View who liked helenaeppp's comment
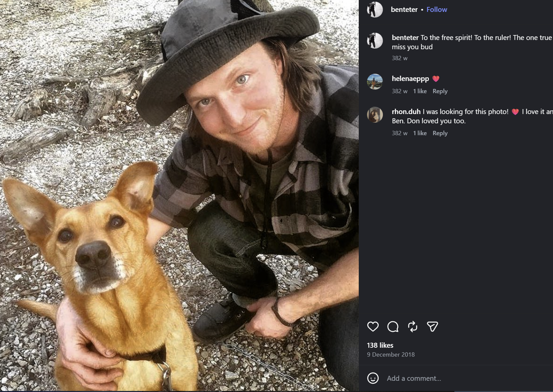The image size is (553, 392). 420,91
